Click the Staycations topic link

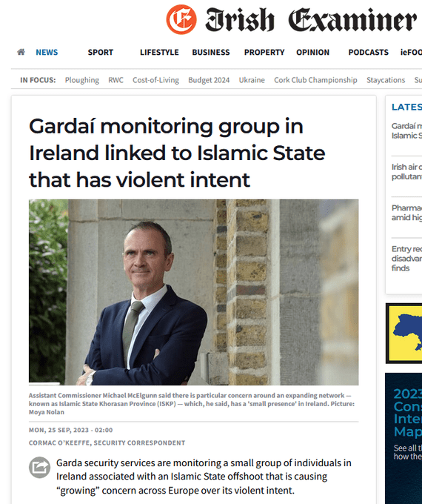(x=386, y=80)
